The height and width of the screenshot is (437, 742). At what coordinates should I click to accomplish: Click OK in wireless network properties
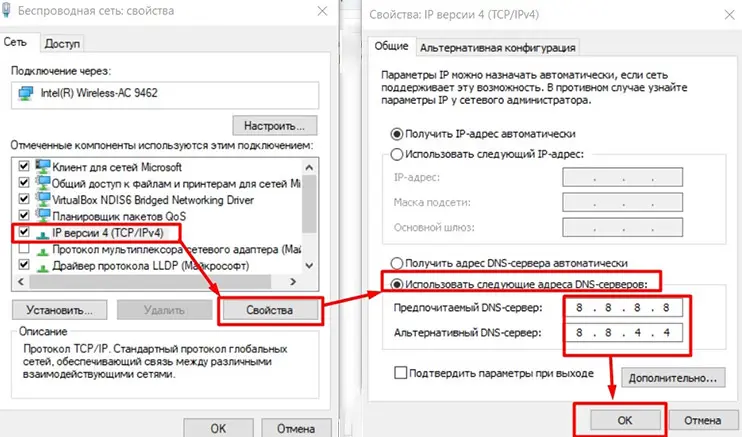pyautogui.click(x=218, y=428)
